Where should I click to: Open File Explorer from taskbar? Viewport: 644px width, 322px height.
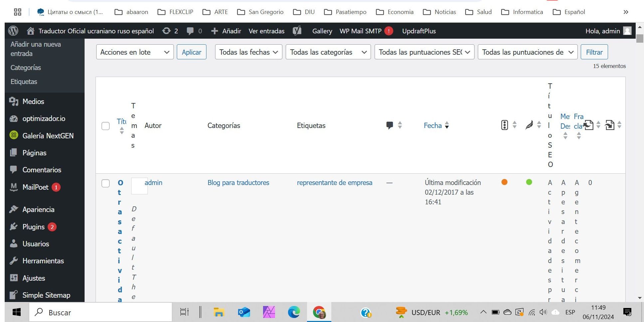pos(219,312)
